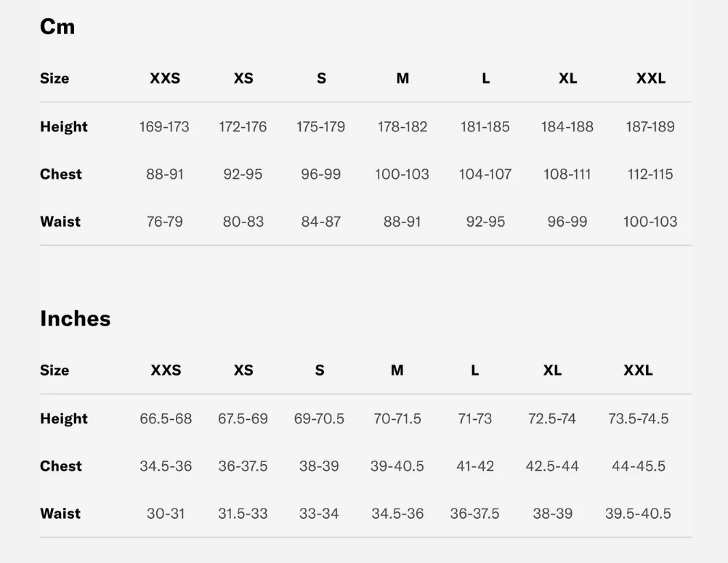Click the 66.5-68 height value in inches

point(166,419)
